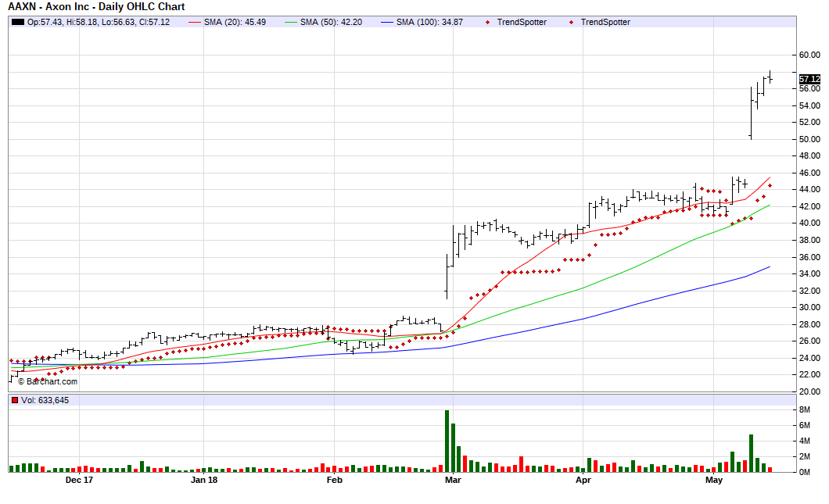The image size is (829, 504).
Task: Click the 50.00 price axis label
Action: pos(809,139)
